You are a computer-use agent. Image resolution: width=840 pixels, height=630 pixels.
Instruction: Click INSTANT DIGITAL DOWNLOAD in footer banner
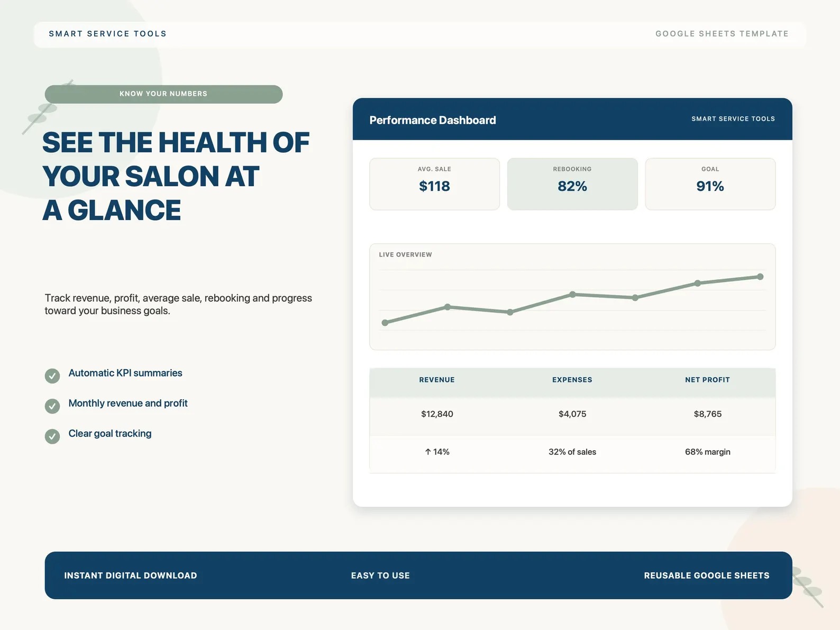(x=131, y=576)
